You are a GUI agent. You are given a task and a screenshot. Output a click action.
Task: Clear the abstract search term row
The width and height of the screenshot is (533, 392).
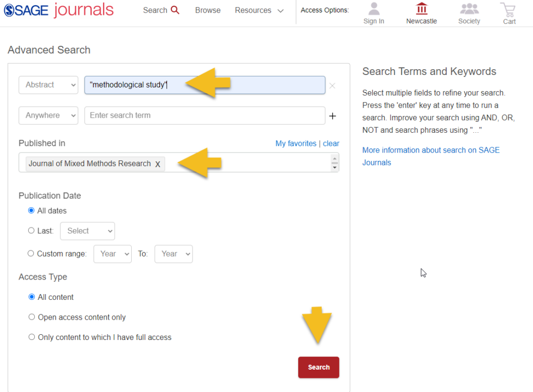[x=332, y=85]
